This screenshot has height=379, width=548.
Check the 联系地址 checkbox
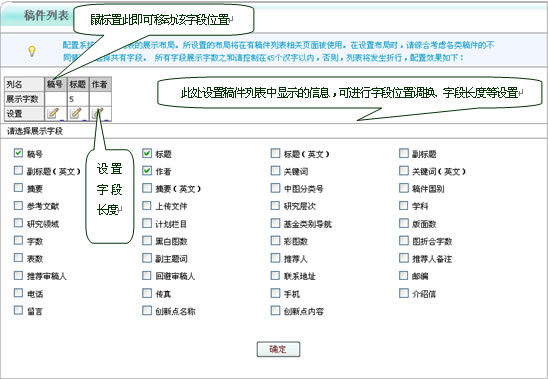[x=275, y=276]
